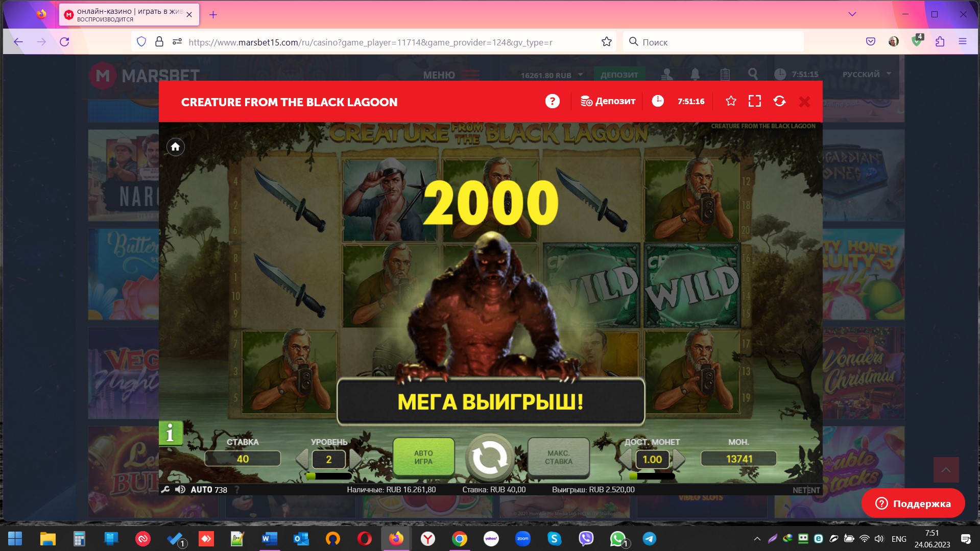Open game settings wrench icon
The height and width of the screenshot is (551, 980).
pos(165,489)
